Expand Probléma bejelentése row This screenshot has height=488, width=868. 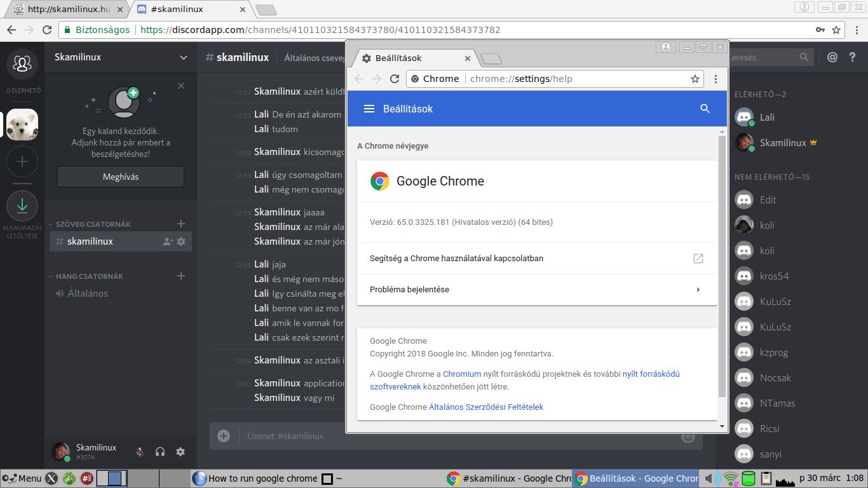(x=537, y=290)
